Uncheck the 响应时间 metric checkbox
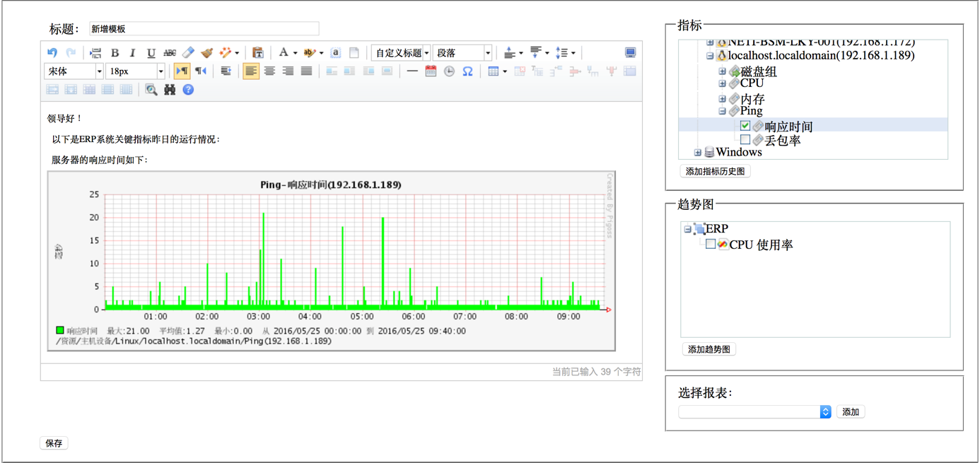Image resolution: width=980 pixels, height=463 pixels. 745,126
